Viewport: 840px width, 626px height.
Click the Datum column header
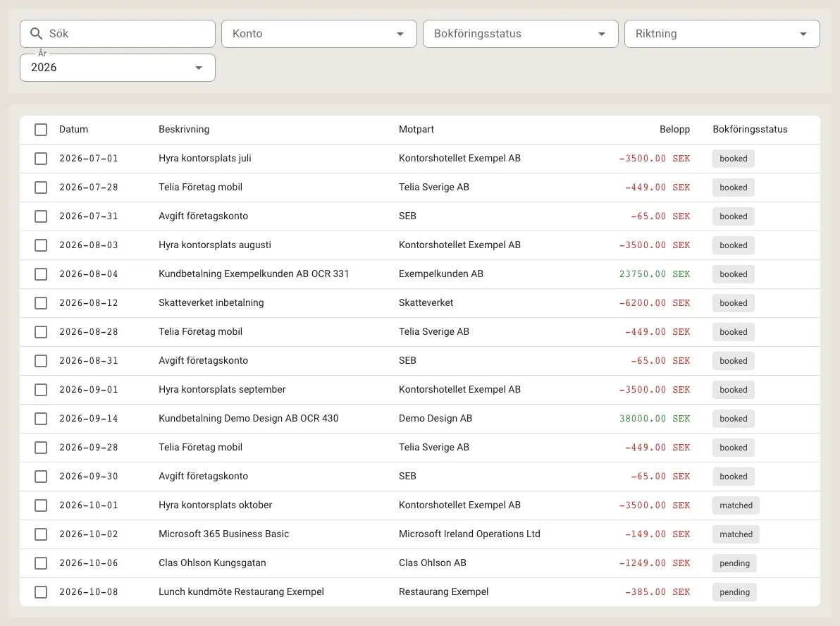73,129
